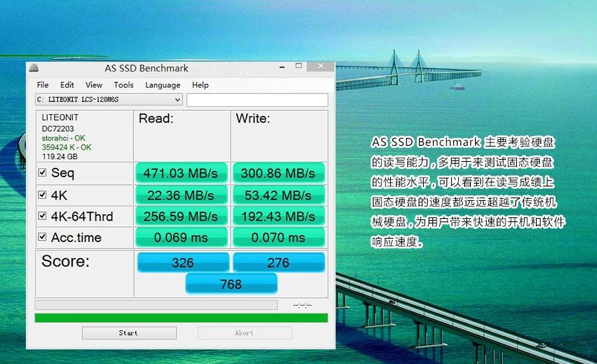
Task: Click the 4K write result 53.42 MB/s
Action: (x=279, y=196)
